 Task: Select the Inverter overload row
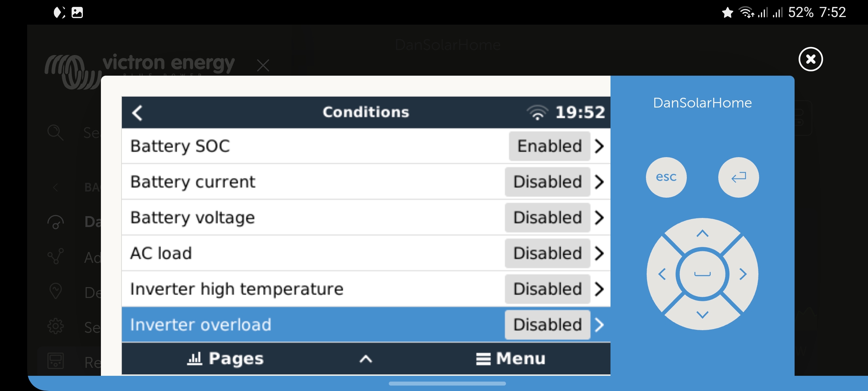(x=201, y=325)
